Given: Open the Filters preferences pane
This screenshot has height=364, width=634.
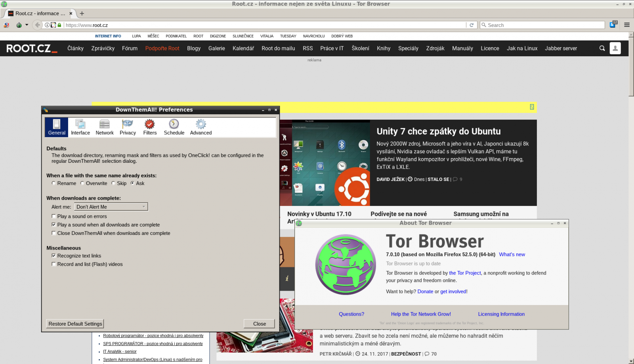Looking at the screenshot, I should tap(150, 127).
